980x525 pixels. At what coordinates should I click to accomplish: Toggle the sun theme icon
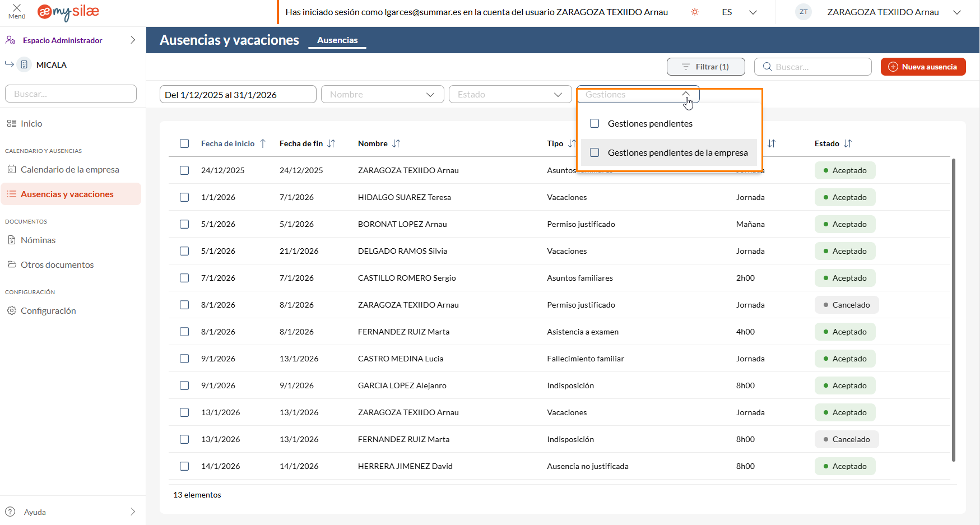(695, 12)
